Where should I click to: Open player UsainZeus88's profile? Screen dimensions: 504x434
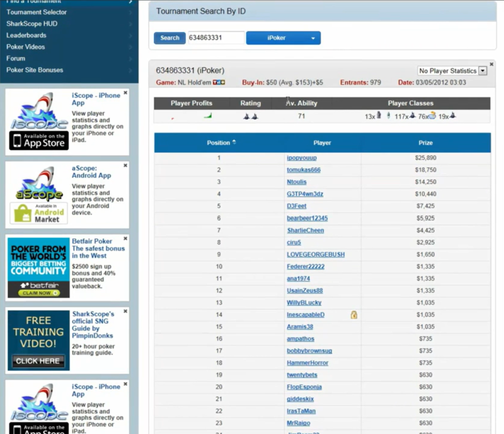(305, 291)
